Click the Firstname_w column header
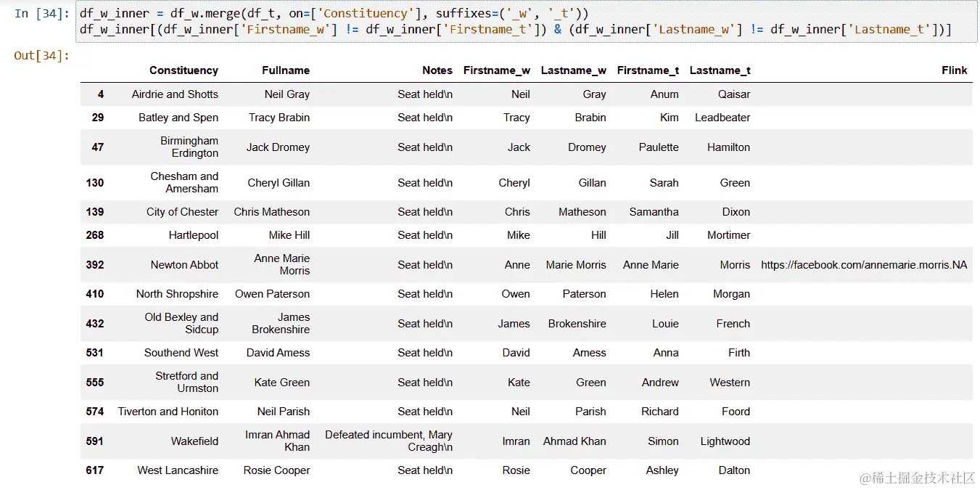This screenshot has width=980, height=490. [497, 70]
